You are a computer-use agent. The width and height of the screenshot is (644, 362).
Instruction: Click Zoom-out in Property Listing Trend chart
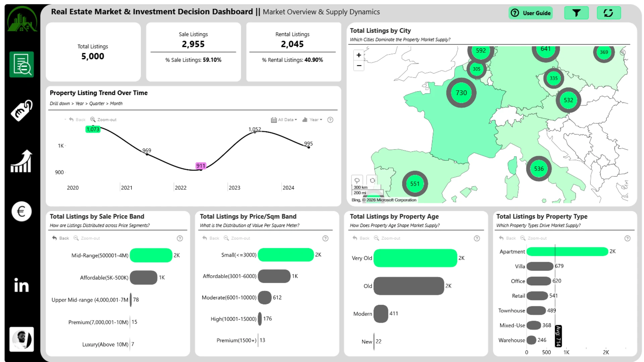[x=103, y=120]
